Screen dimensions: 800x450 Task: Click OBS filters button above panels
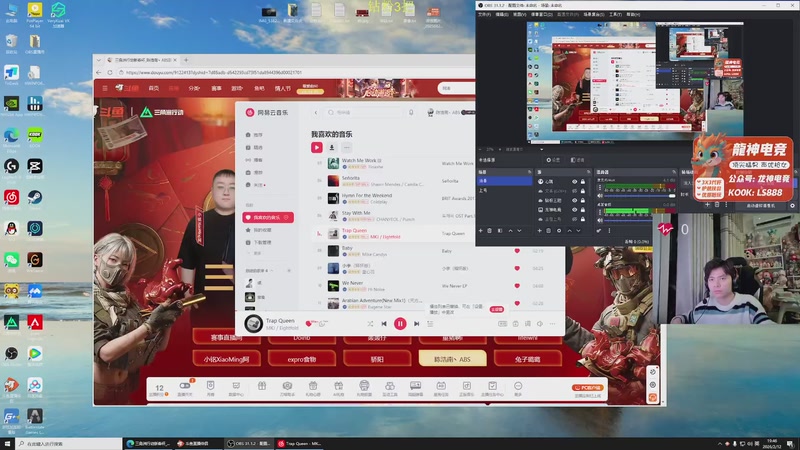(577, 160)
